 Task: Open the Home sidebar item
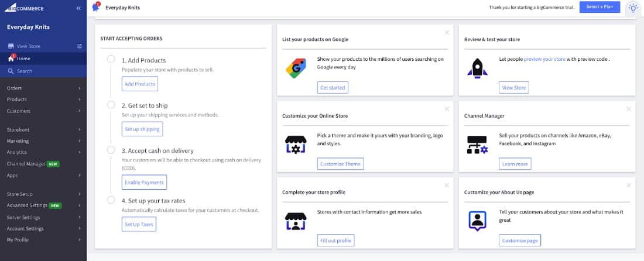point(23,59)
